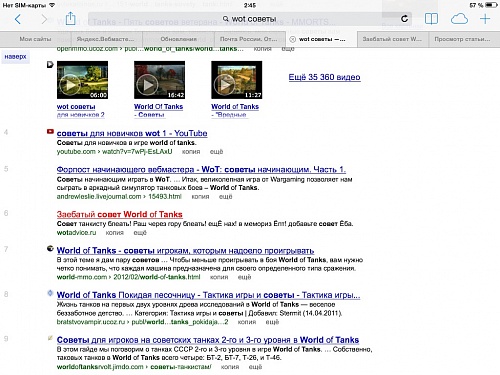
Task: Open andrewleslie.livejournal.com URL
Action: coord(119,197)
